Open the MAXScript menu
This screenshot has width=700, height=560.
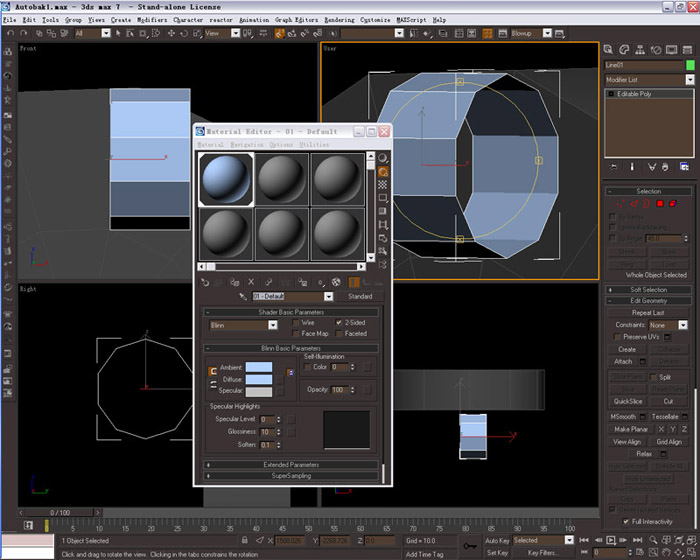[x=411, y=20]
